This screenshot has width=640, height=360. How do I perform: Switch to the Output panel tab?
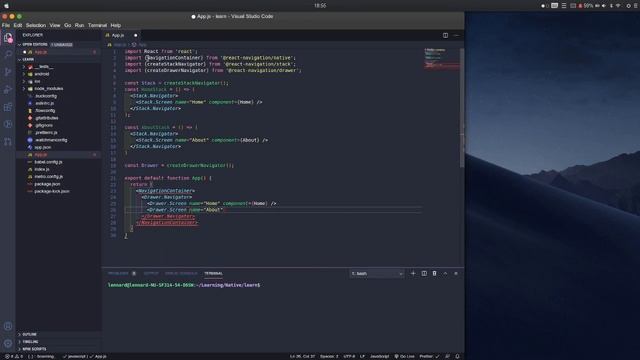tap(151, 273)
